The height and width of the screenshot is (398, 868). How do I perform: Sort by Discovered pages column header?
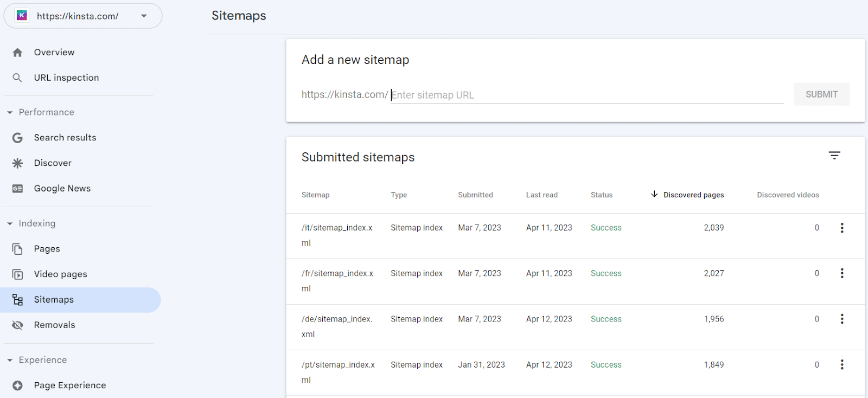coord(693,195)
